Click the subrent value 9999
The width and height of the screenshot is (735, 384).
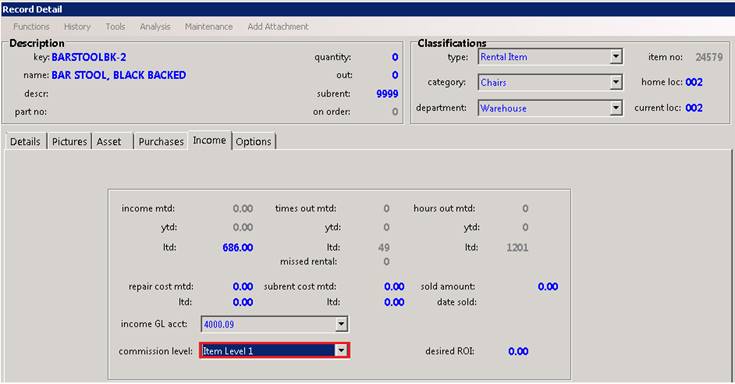click(x=387, y=94)
